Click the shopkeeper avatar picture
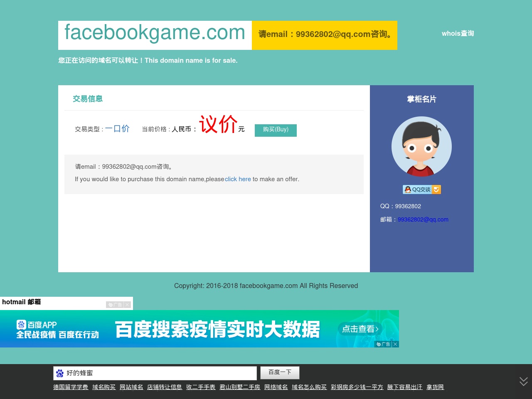 tap(421, 147)
